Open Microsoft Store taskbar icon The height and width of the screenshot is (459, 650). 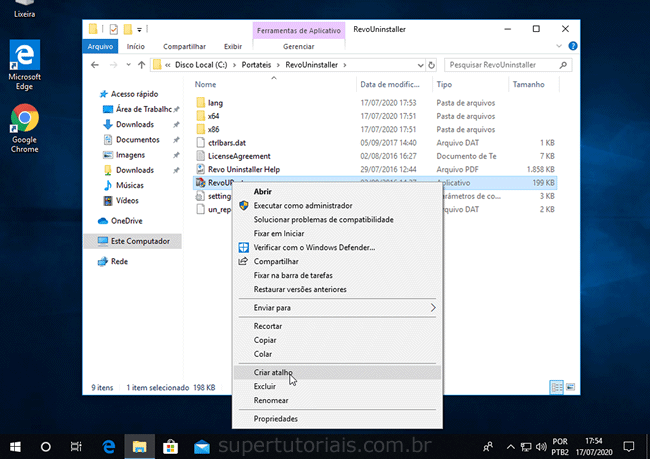pos(170,446)
